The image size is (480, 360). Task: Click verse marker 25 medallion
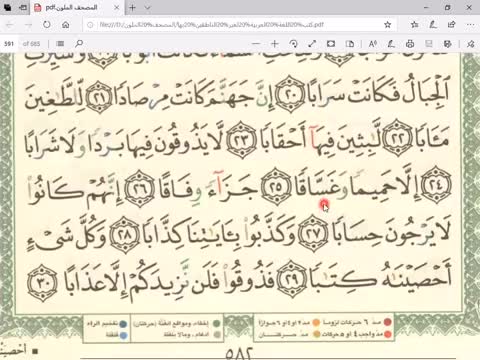276,186
